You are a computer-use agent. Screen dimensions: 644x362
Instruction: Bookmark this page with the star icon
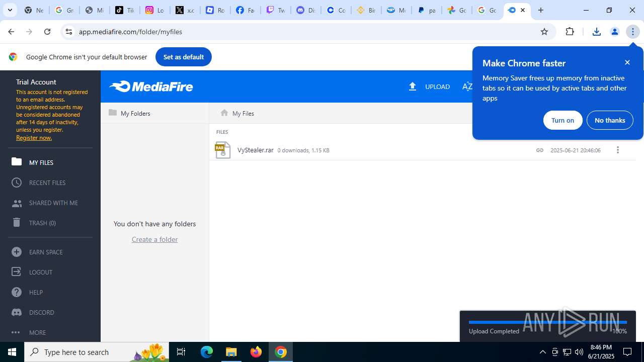pyautogui.click(x=544, y=32)
